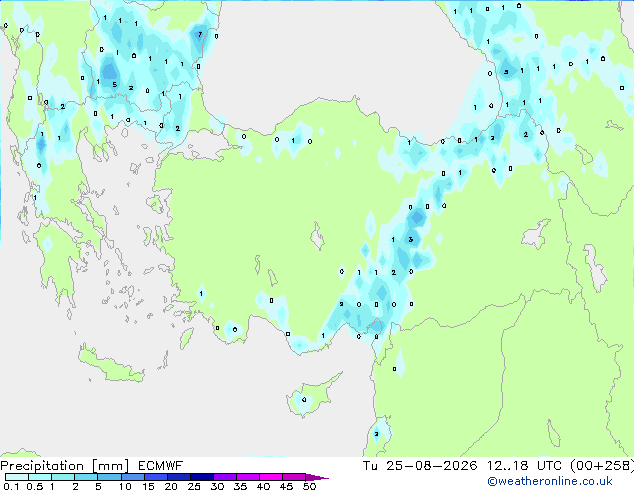The width and height of the screenshot is (634, 490).
Task: Click the '12..18 UTC' time range text
Action: pos(524,466)
